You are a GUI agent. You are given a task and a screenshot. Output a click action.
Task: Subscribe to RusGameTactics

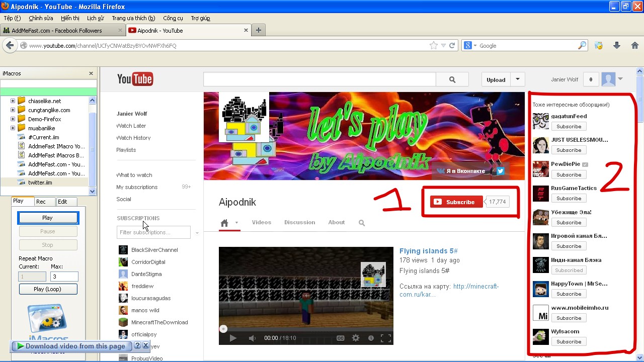[569, 198]
